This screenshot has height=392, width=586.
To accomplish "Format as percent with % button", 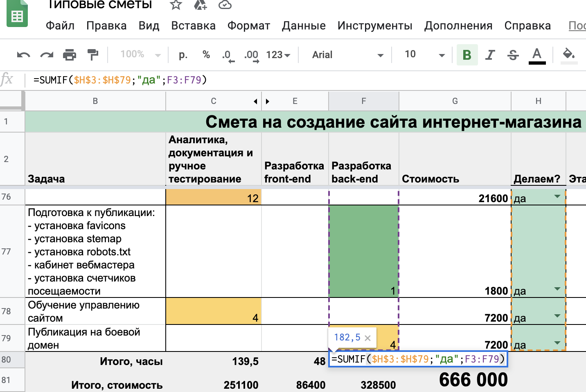I will (206, 55).
